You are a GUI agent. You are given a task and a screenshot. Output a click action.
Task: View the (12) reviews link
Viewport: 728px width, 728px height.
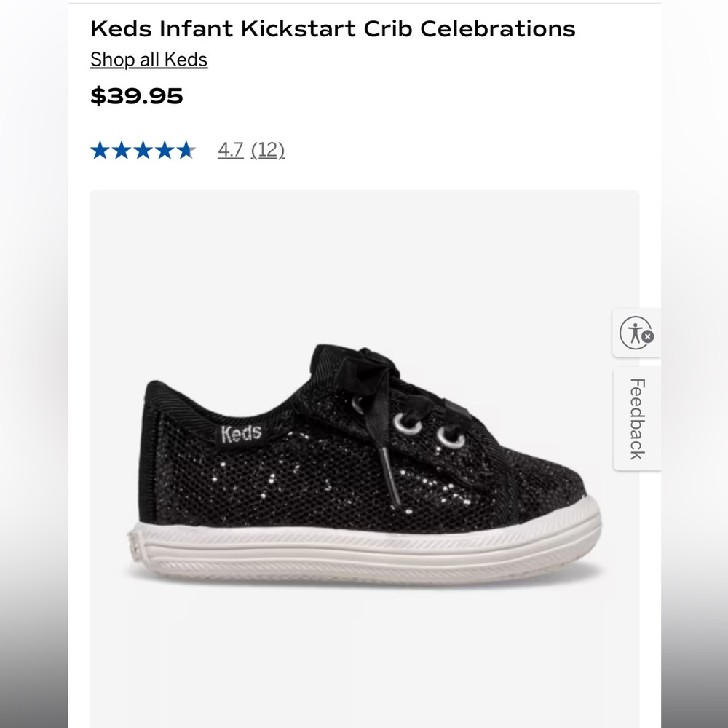pos(267,150)
